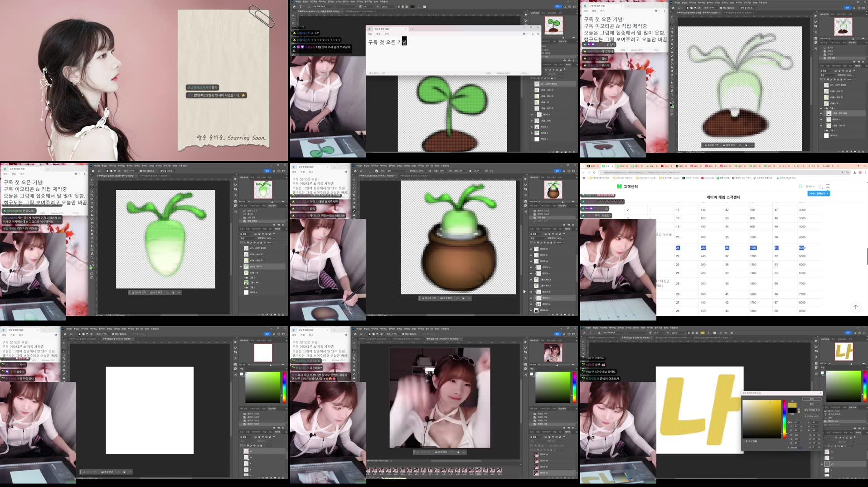Select the Crop tool in the GIF timeline frame toolbar
The width and height of the screenshot is (868, 487).
(x=354, y=358)
